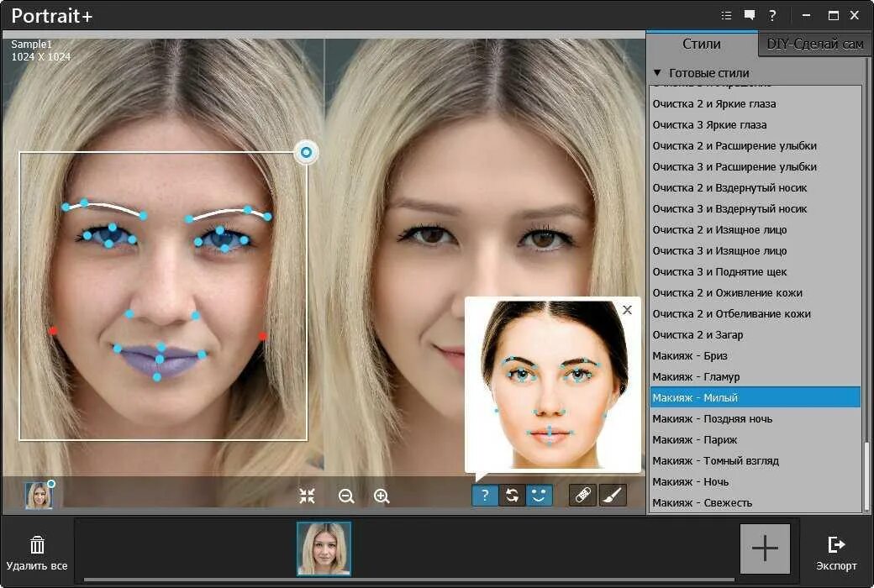Select style Макияж - Ночь
Screen dimensions: 874x588
pyautogui.click(x=756, y=481)
